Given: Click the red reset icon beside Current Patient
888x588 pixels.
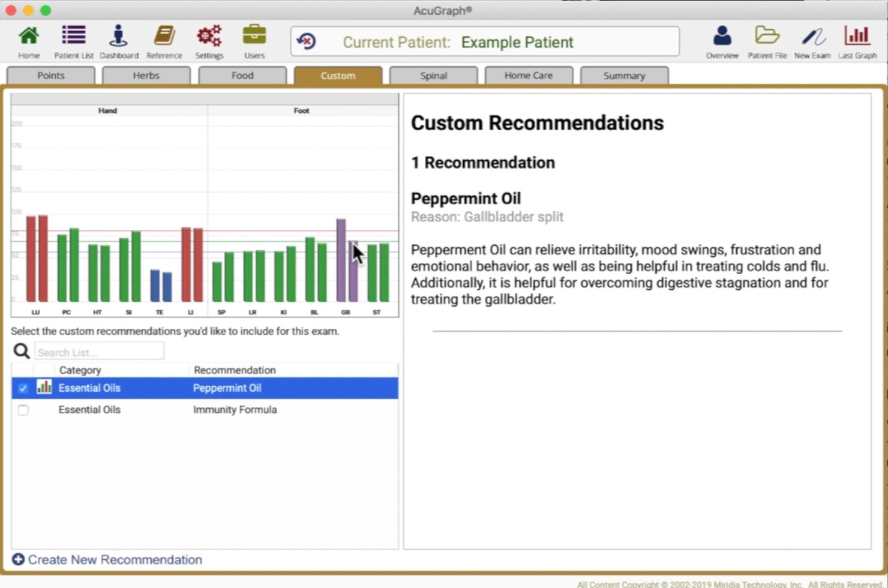Looking at the screenshot, I should [x=307, y=41].
